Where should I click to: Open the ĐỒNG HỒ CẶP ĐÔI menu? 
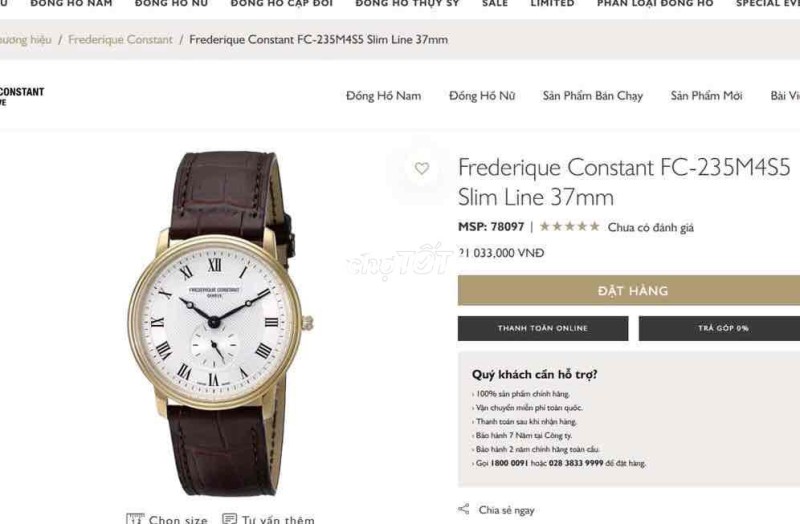coord(282,4)
